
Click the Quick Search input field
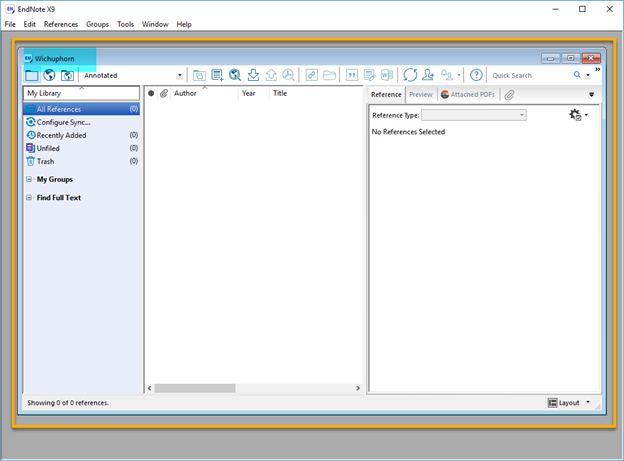[x=530, y=75]
